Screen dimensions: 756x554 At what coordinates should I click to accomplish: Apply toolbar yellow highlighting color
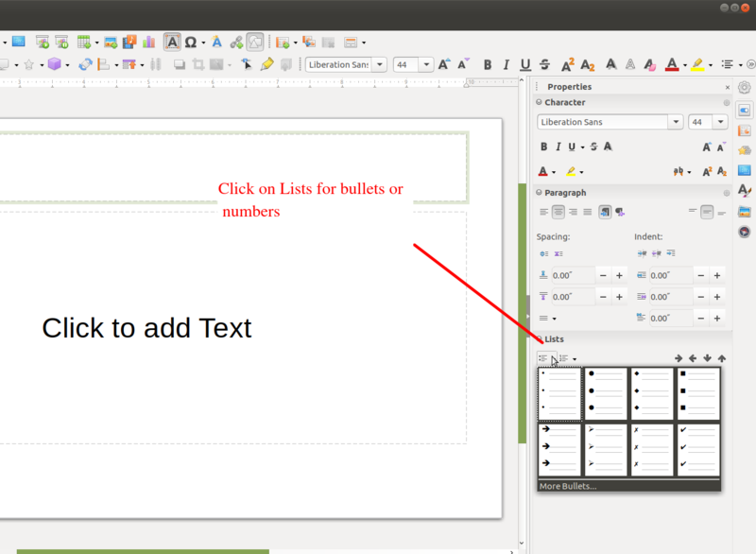pos(697,64)
